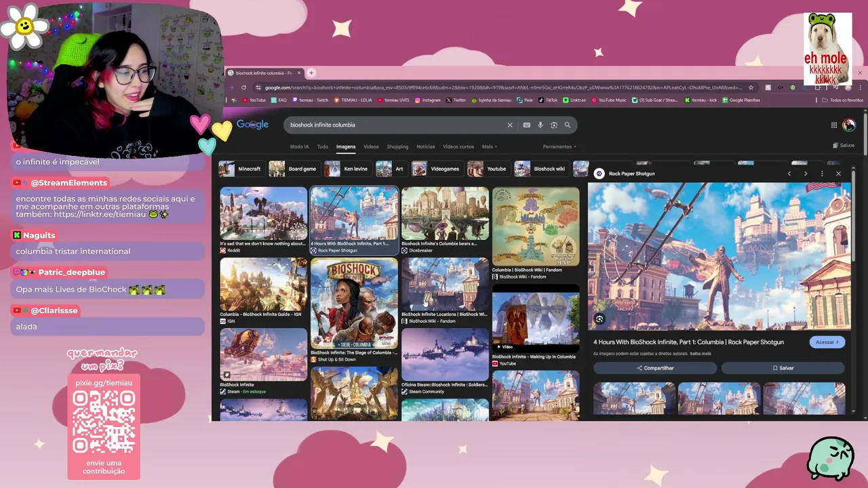The image size is (868, 488).
Task: Switch to Tudo results tab
Action: (323, 146)
